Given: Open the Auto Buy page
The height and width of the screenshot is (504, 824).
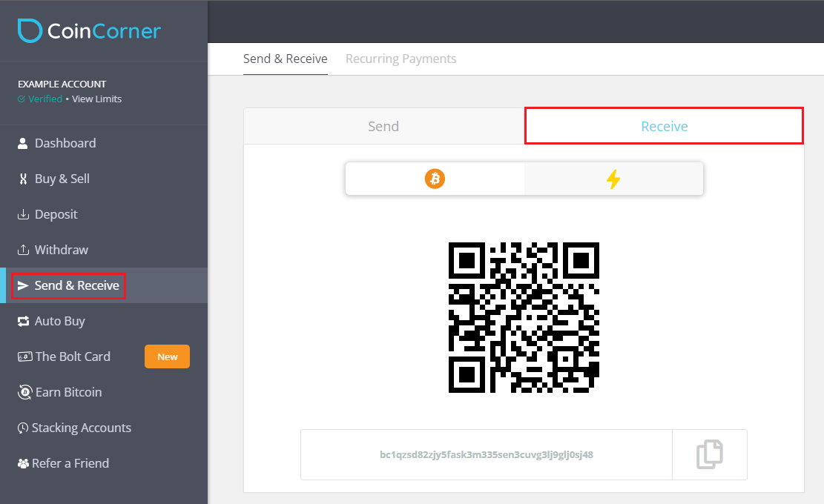Looking at the screenshot, I should pos(60,322).
